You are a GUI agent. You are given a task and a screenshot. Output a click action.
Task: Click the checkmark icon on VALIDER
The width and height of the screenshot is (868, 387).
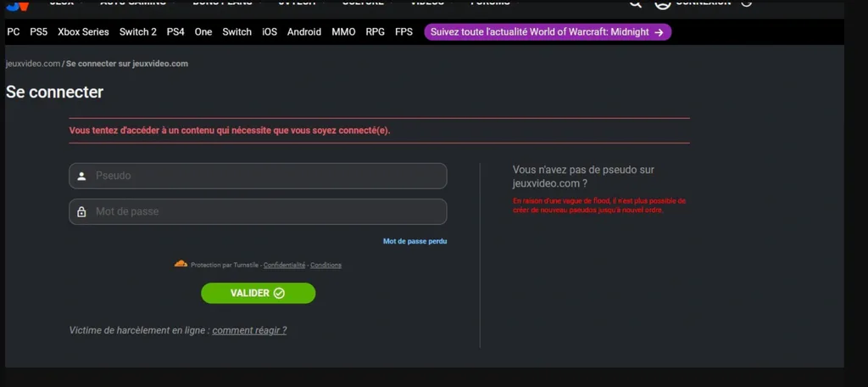[x=280, y=294]
